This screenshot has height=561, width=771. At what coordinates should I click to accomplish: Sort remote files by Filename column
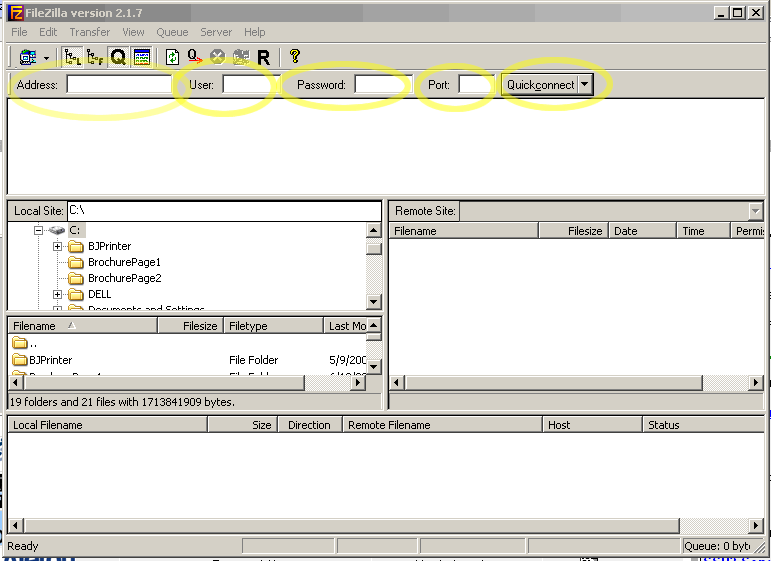[x=464, y=231]
